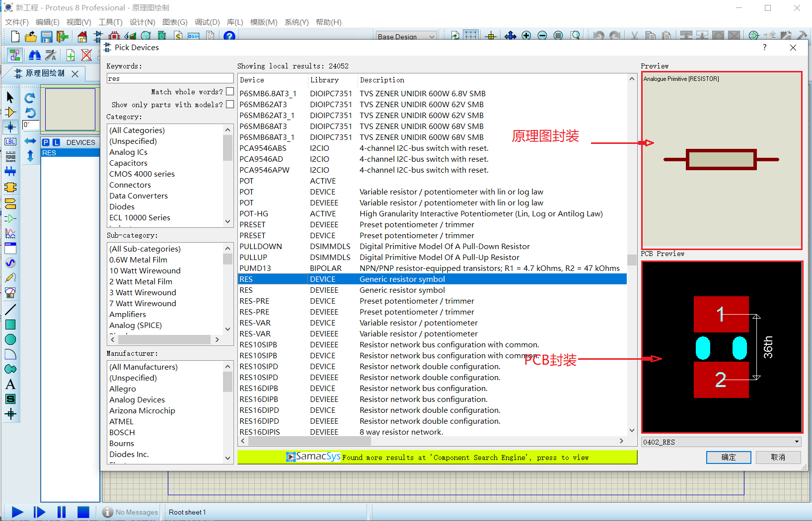This screenshot has height=521, width=812.
Task: Click the Play simulation button
Action: click(x=17, y=512)
